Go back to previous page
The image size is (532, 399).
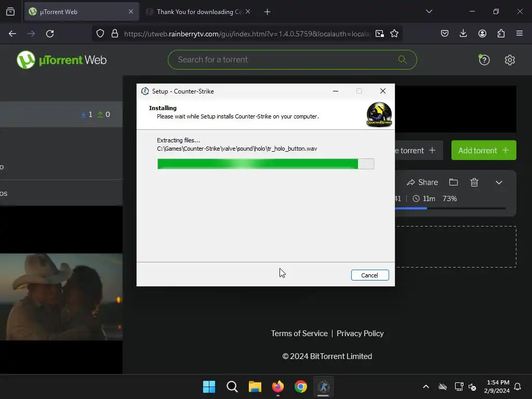click(x=12, y=34)
